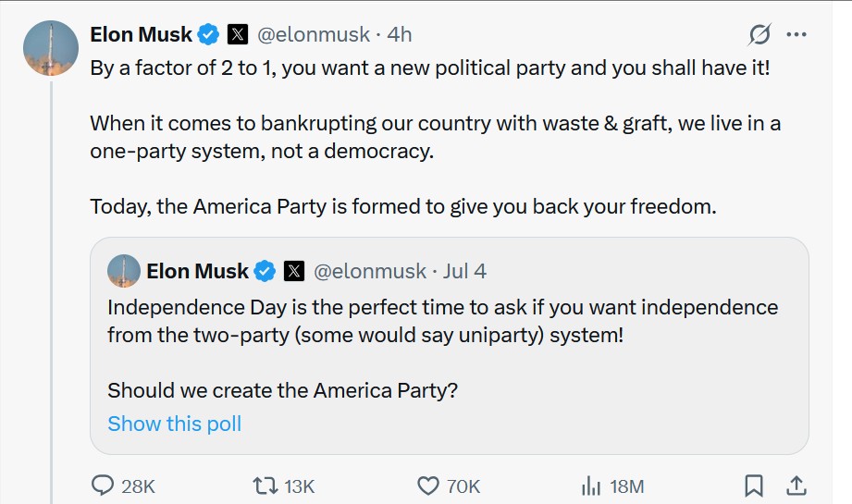Viewport: 852px width, 504px height.
Task: Bookmark this post
Action: tap(754, 486)
